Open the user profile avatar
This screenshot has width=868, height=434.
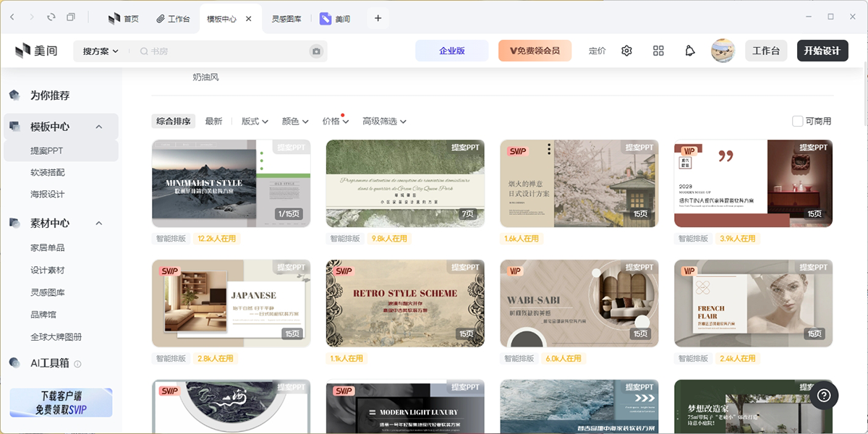tap(723, 51)
